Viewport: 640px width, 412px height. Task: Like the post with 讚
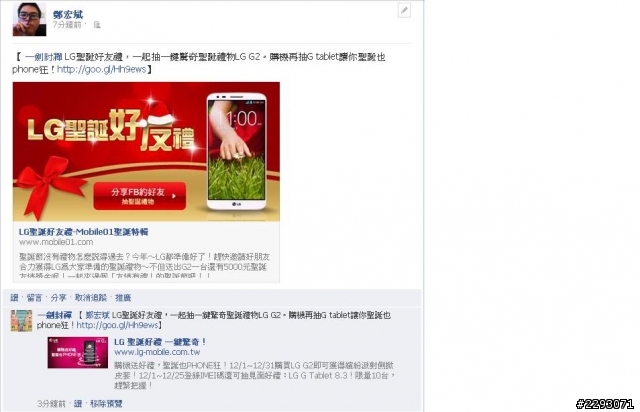14,298
